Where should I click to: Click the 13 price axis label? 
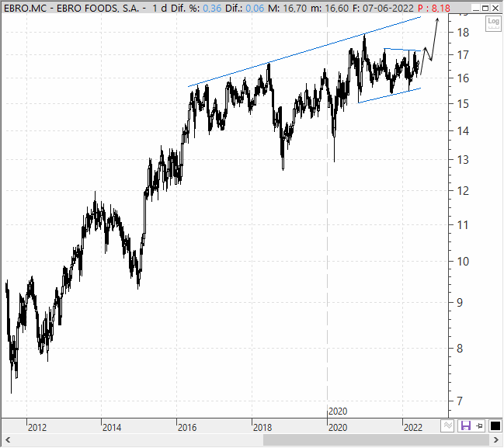[463, 160]
